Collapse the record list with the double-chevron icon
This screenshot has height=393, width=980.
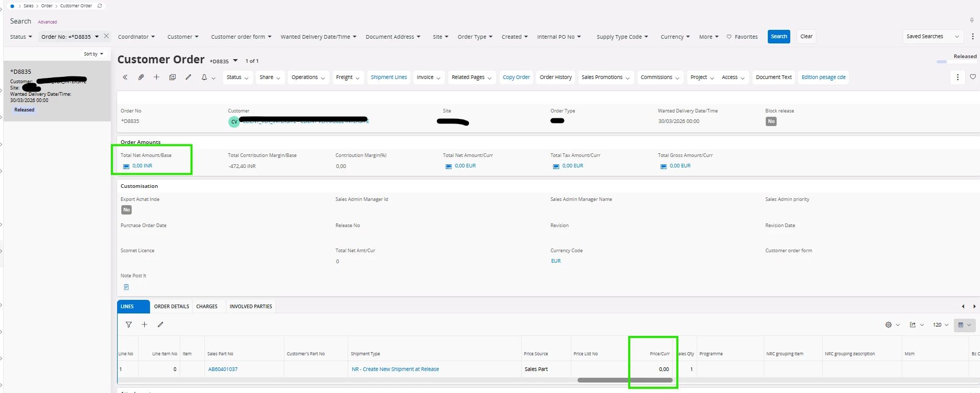125,77
